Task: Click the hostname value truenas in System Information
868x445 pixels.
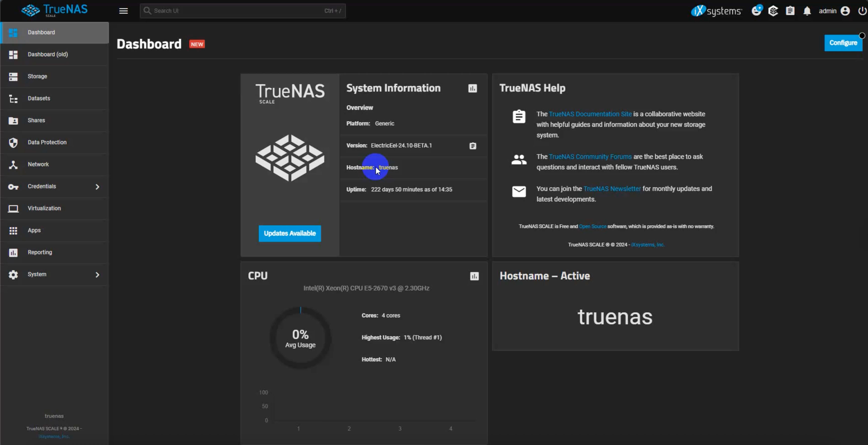Action: 388,167
